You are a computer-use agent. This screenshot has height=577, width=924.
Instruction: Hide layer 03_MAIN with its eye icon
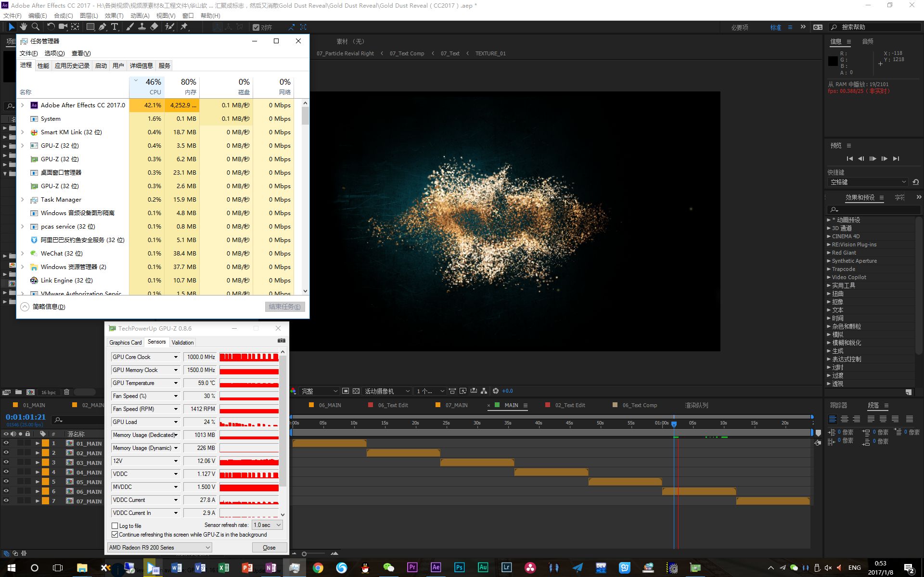(6, 462)
